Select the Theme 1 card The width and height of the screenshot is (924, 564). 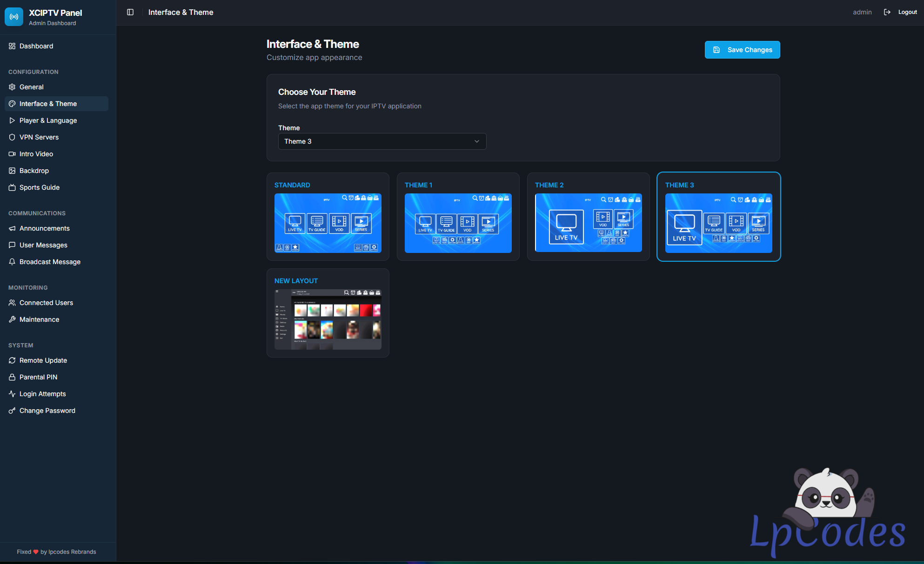tap(458, 217)
